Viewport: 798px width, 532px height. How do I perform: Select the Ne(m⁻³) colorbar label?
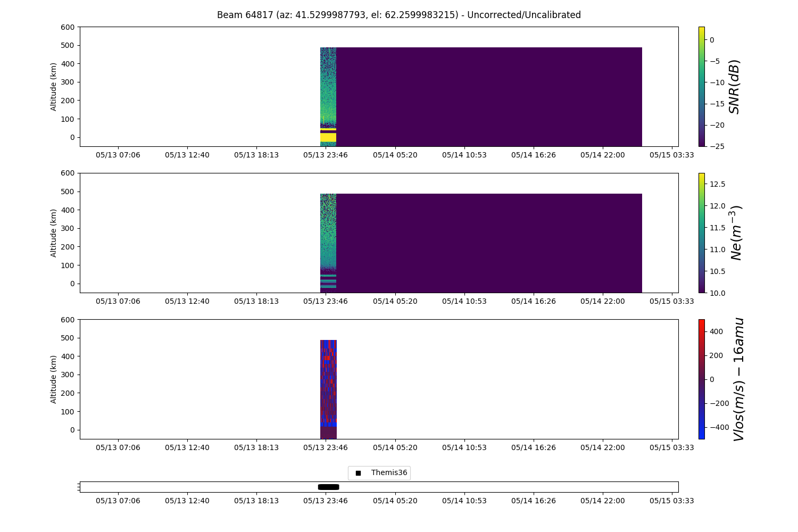tap(735, 233)
